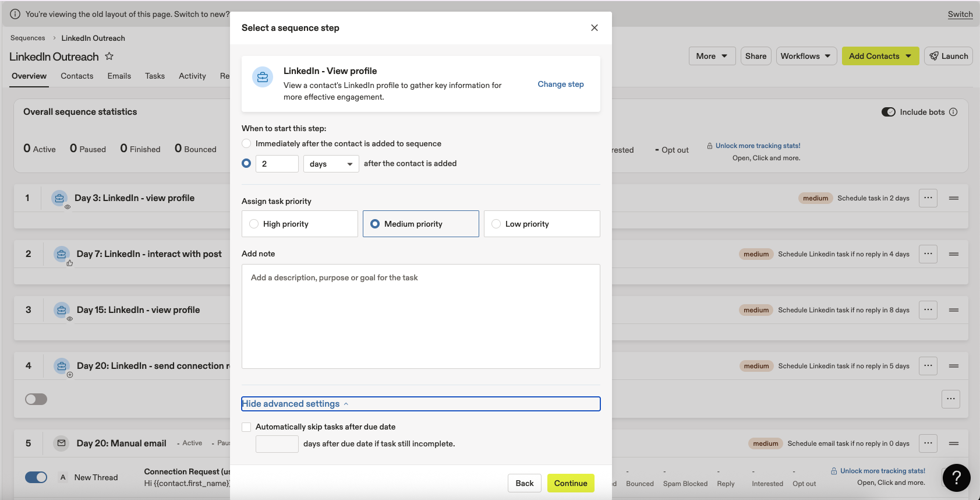
Task: Expand the Add Contacts dropdown
Action: point(908,56)
